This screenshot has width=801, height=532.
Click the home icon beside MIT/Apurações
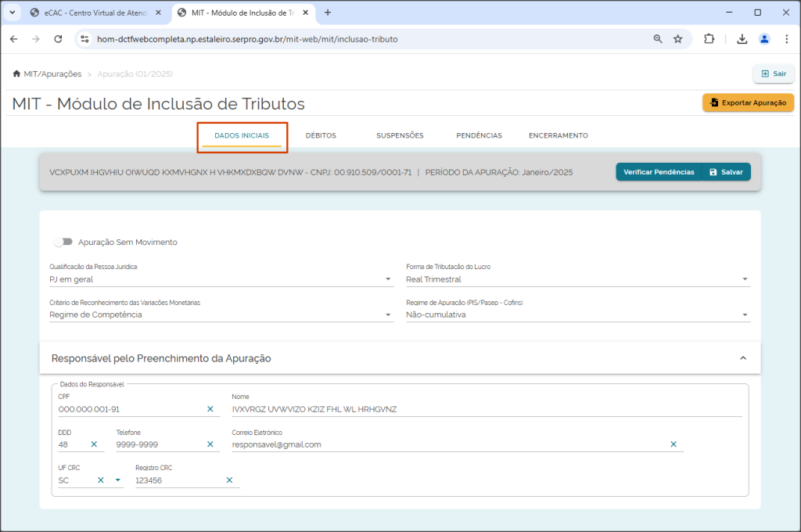tap(16, 74)
